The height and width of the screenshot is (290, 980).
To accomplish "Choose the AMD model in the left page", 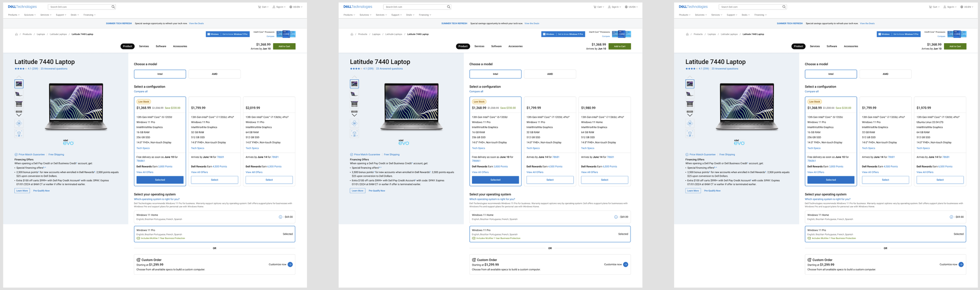I will tap(214, 74).
